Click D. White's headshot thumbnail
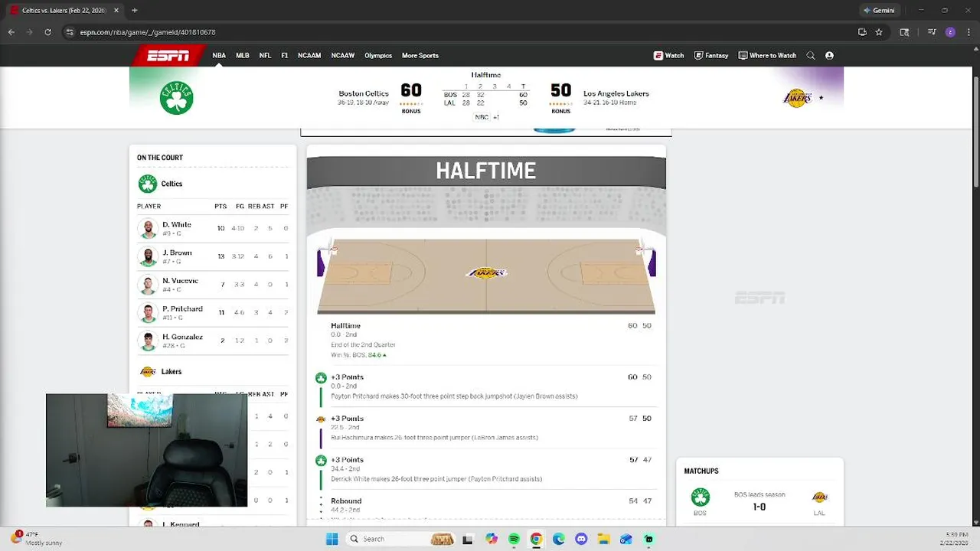Screen dimensions: 980x551 (x=148, y=229)
